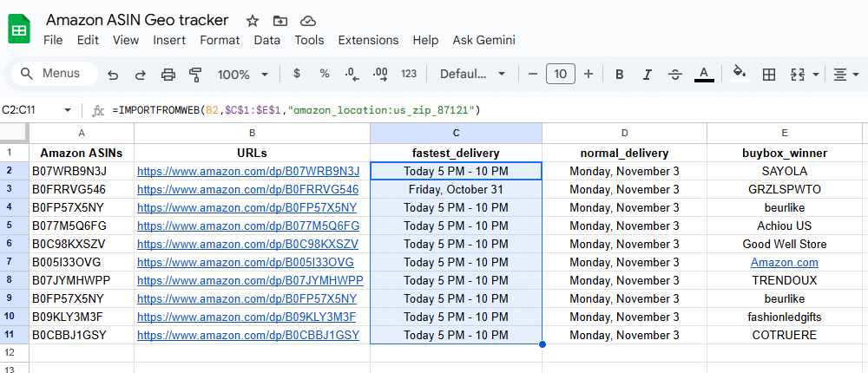This screenshot has width=868, height=373.
Task: Click the Format as percent icon
Action: pos(324,75)
